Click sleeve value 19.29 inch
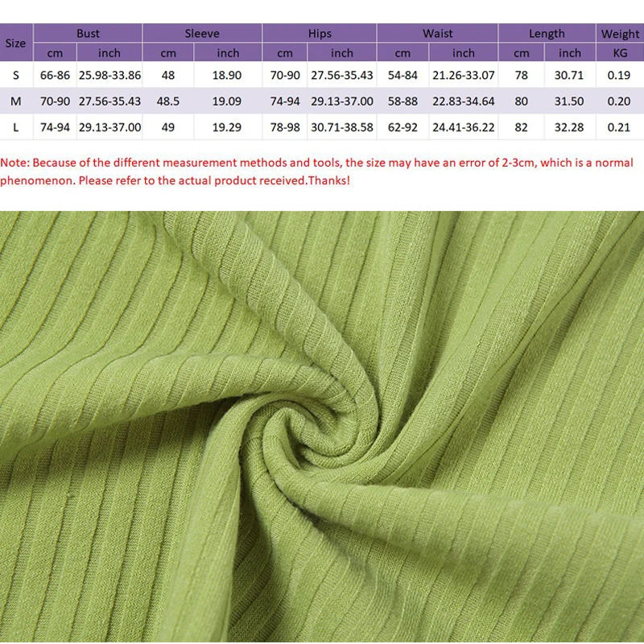644x644 pixels. pyautogui.click(x=227, y=127)
